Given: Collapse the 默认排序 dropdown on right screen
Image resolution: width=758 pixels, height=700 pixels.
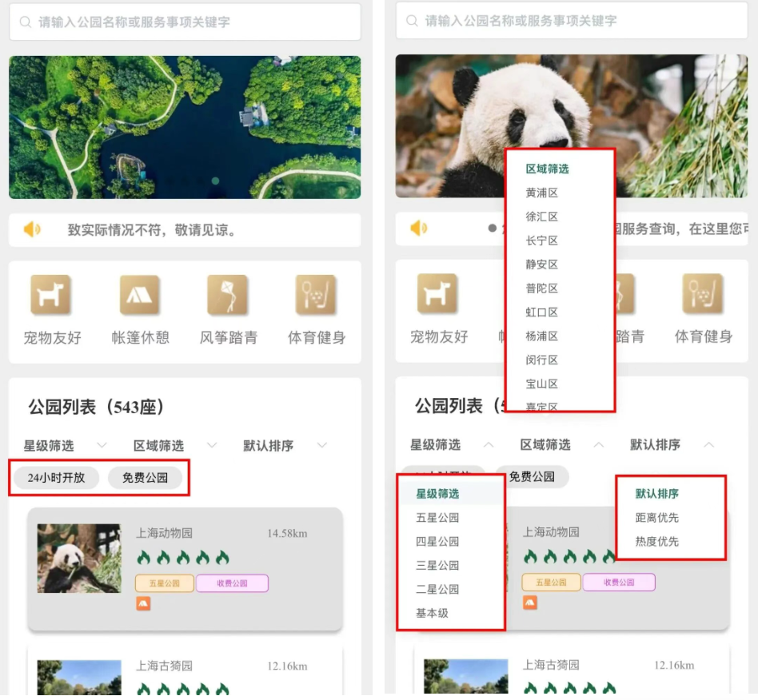Looking at the screenshot, I should (x=672, y=444).
